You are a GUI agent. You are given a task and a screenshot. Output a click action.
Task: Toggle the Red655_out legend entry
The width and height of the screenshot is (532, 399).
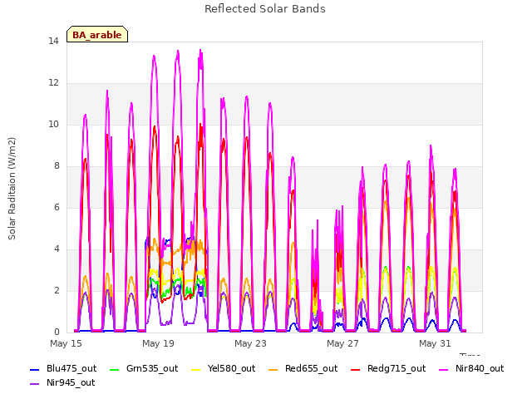[x=303, y=369]
